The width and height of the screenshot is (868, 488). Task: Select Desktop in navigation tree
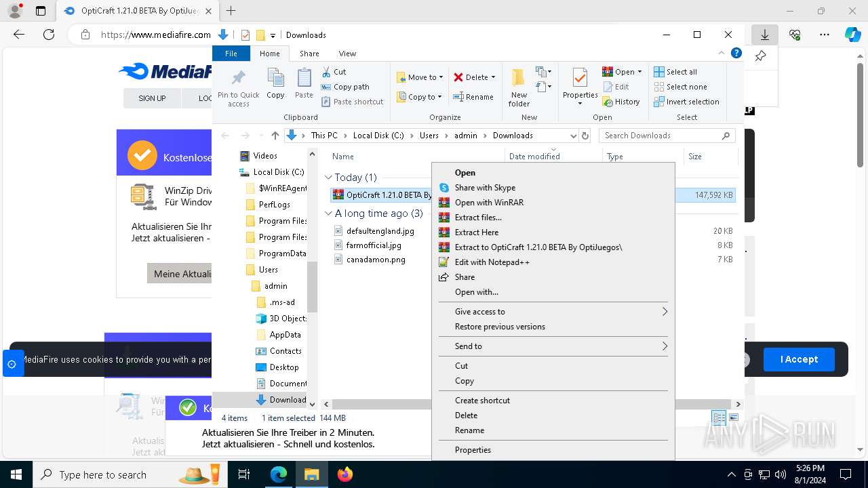tap(283, 367)
